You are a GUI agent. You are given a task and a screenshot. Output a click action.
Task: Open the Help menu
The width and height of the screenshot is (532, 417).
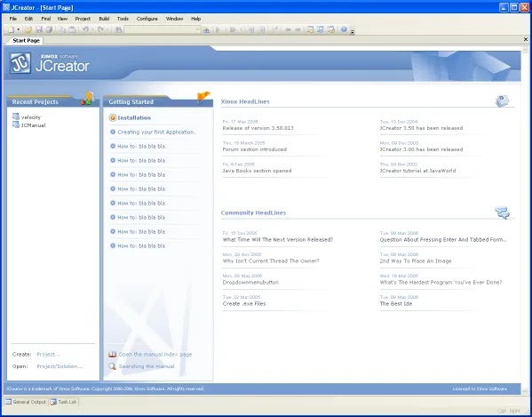[x=195, y=19]
